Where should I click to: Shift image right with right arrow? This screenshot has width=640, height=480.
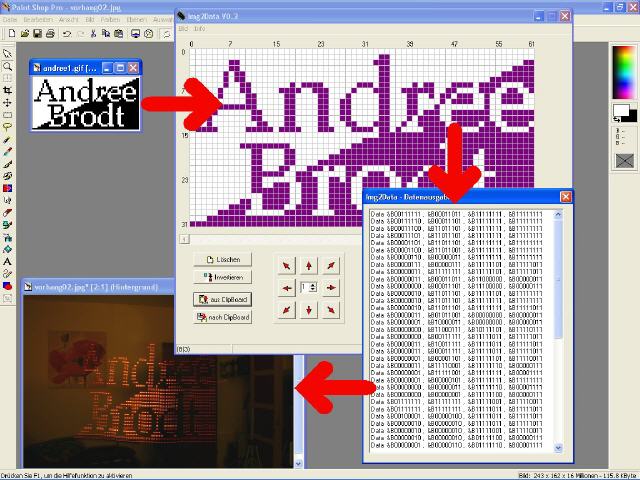click(331, 287)
